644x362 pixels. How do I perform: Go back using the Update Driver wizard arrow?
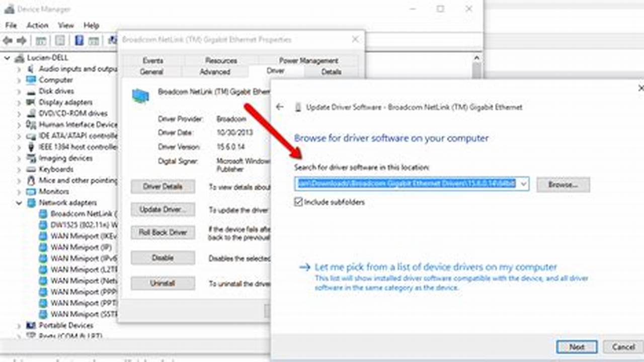click(x=280, y=107)
